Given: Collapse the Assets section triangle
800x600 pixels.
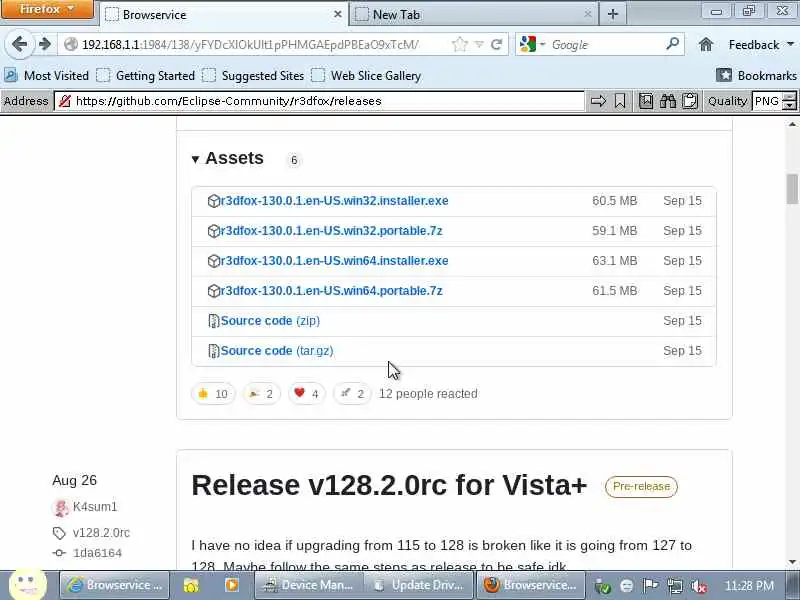Looking at the screenshot, I should [x=195, y=160].
